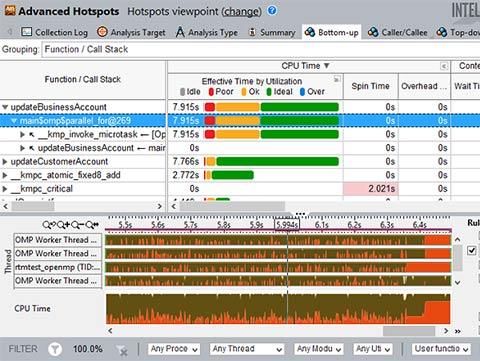The height and width of the screenshot is (361, 480).
Task: Click the timeline scroll-right arrow
Action: 446,331
